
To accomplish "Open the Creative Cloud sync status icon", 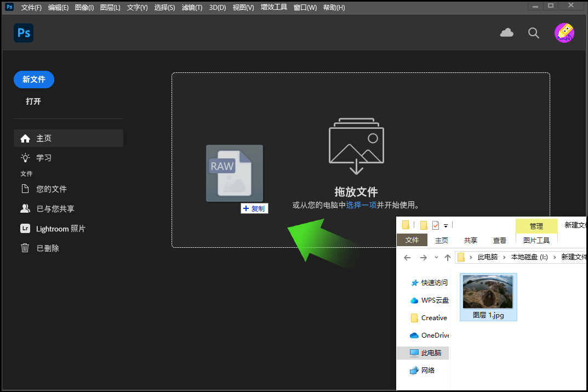I will tap(507, 33).
